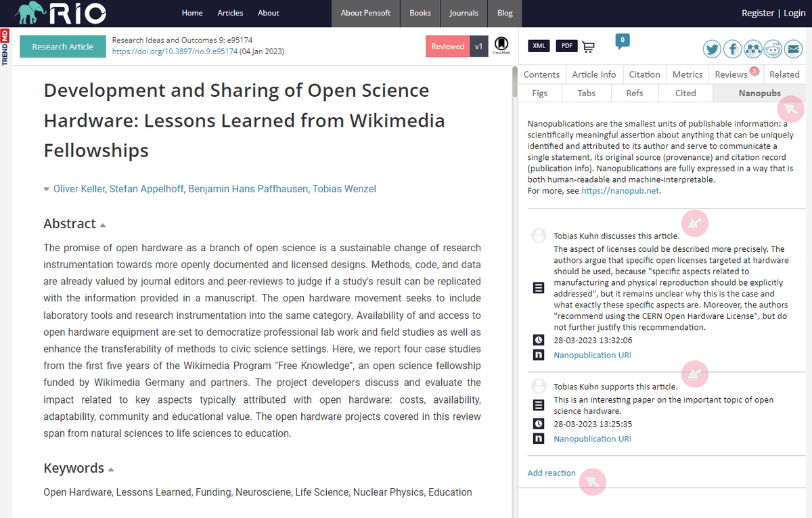
Task: Share the article on Twitter
Action: tap(712, 49)
